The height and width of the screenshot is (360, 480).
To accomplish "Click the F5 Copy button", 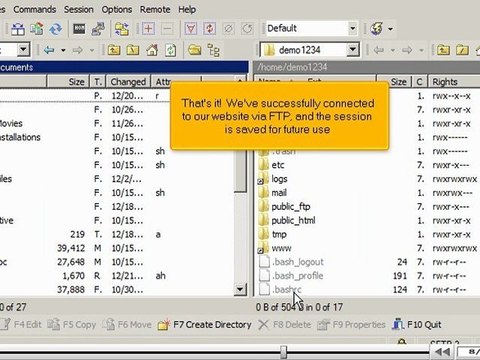I will [71, 324].
